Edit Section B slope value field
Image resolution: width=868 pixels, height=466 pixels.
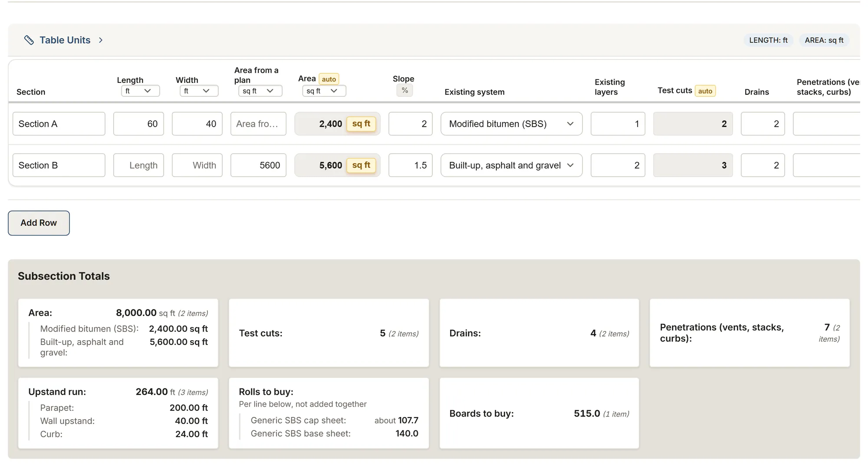[411, 165]
